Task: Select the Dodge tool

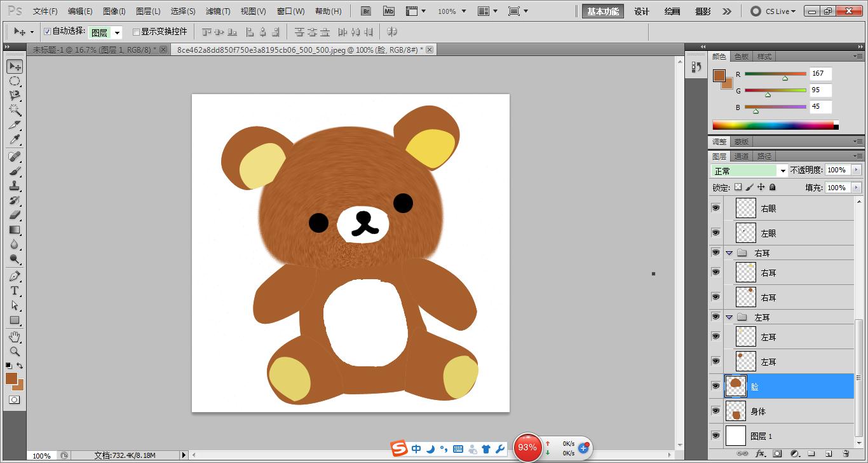Action: tap(15, 259)
